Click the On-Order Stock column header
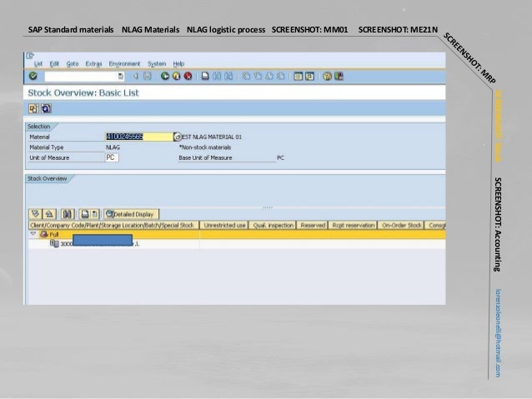Screen dimensions: 532x399 401,225
